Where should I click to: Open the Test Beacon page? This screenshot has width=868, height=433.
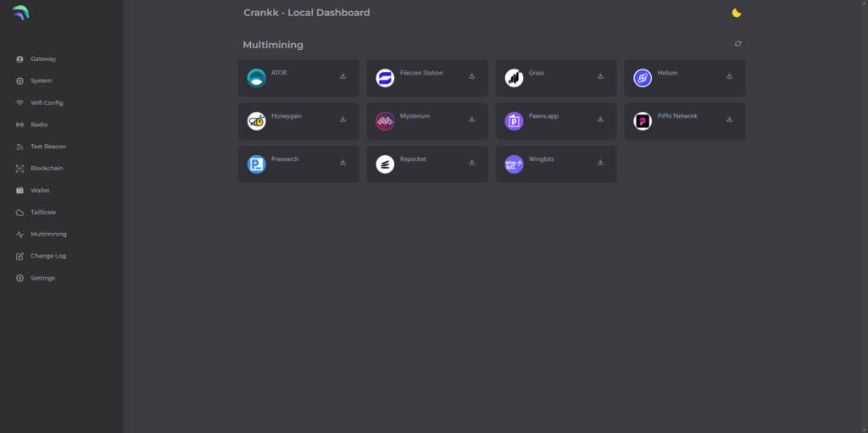[48, 147]
